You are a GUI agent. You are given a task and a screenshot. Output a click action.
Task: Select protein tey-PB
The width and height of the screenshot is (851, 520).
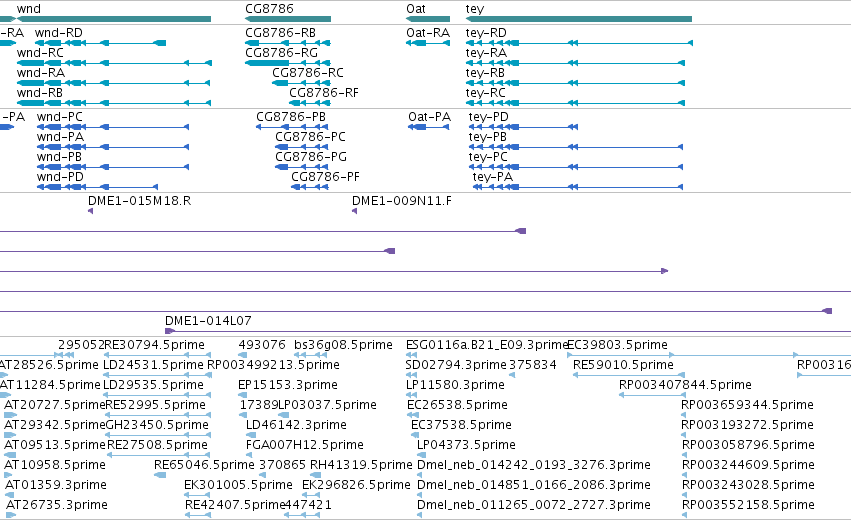coord(487,137)
